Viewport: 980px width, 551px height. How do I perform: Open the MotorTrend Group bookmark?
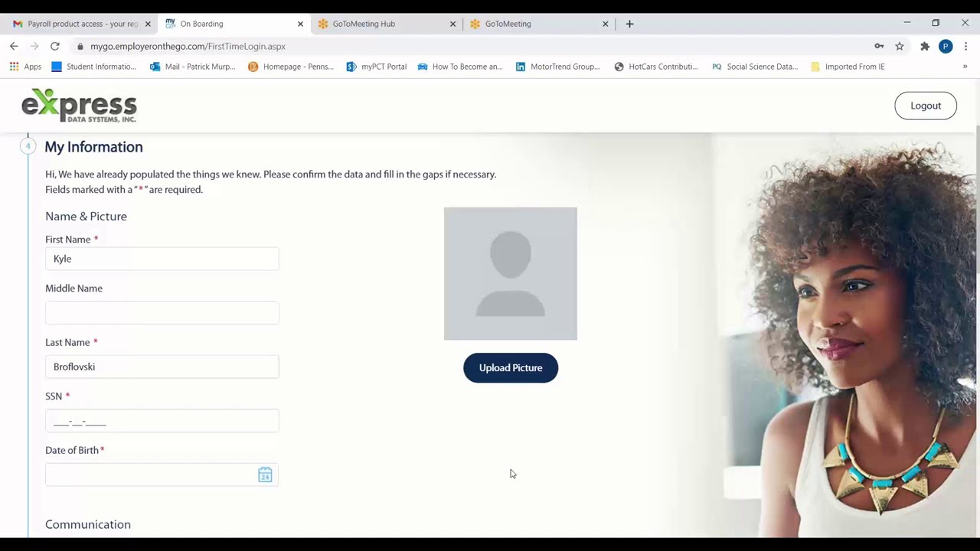557,67
